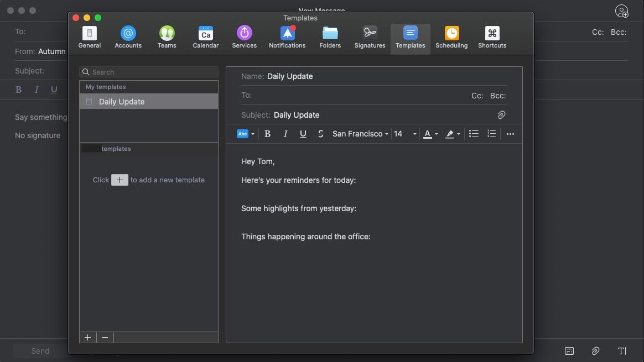Screen dimensions: 644x362
Task: Open the Scheduling preferences pane
Action: tap(451, 38)
